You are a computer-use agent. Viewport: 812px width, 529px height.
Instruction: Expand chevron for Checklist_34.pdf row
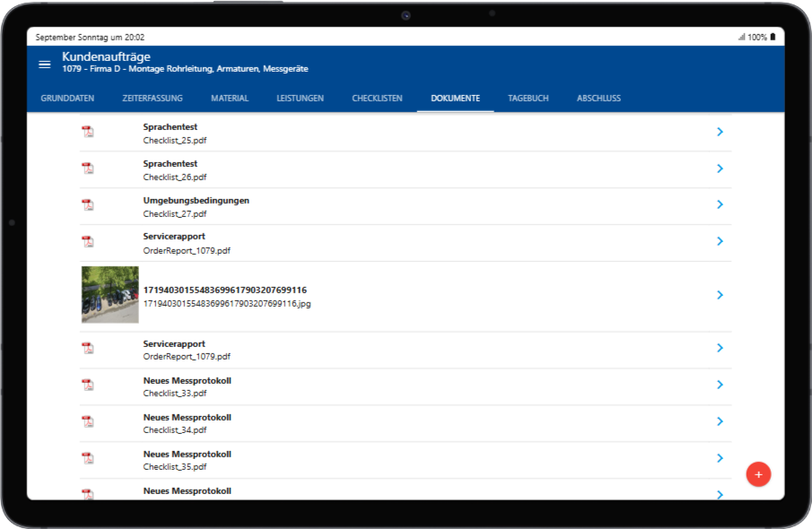[720, 421]
